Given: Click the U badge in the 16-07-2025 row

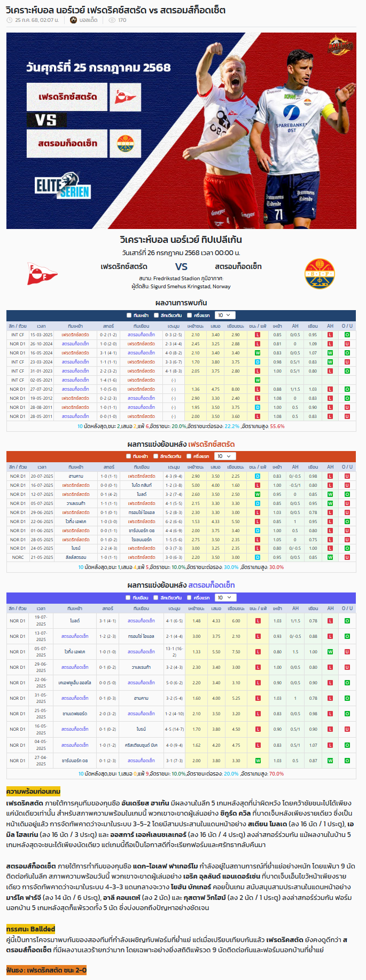Looking at the screenshot, I should [x=347, y=485].
